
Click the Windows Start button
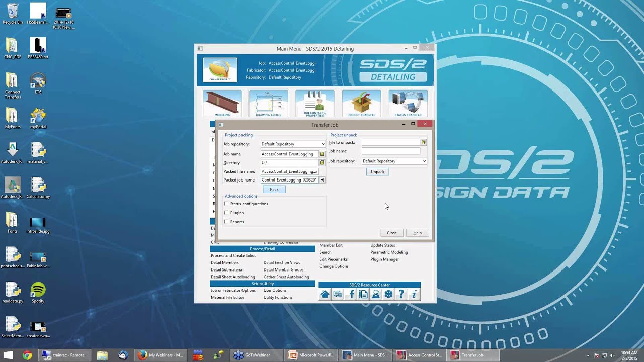click(9, 355)
